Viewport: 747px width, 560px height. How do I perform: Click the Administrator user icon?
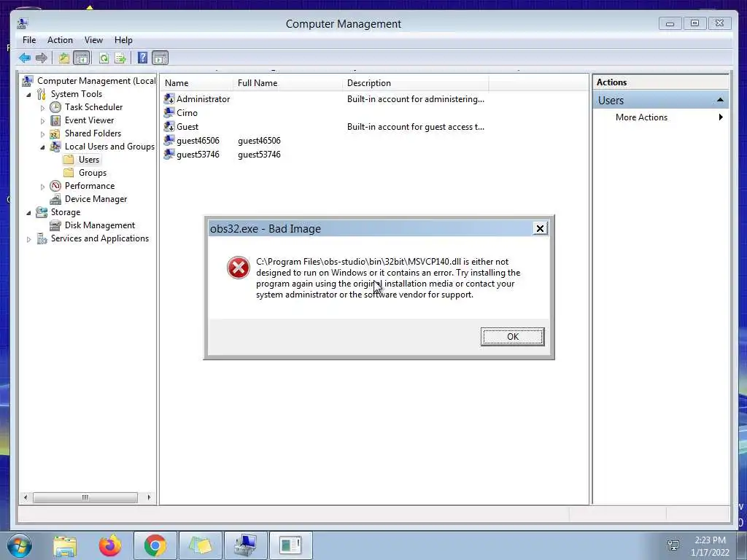pos(169,99)
